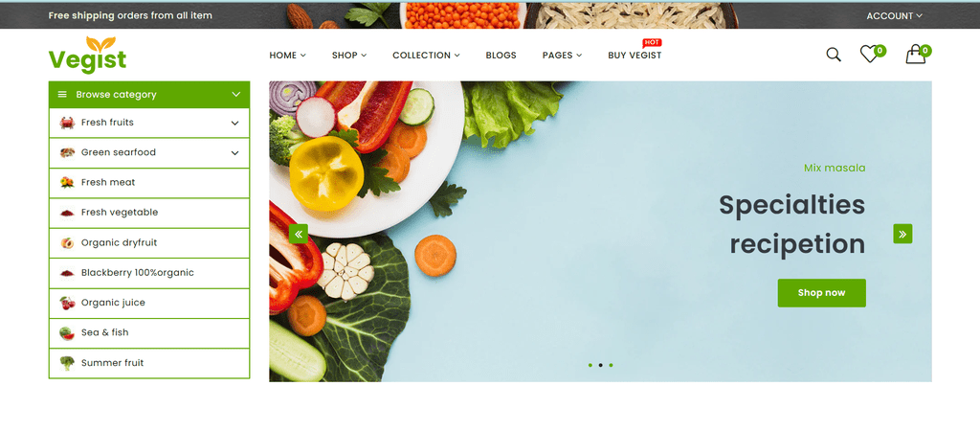This screenshot has width=980, height=431.
Task: Select the Organic juice category
Action: (149, 303)
